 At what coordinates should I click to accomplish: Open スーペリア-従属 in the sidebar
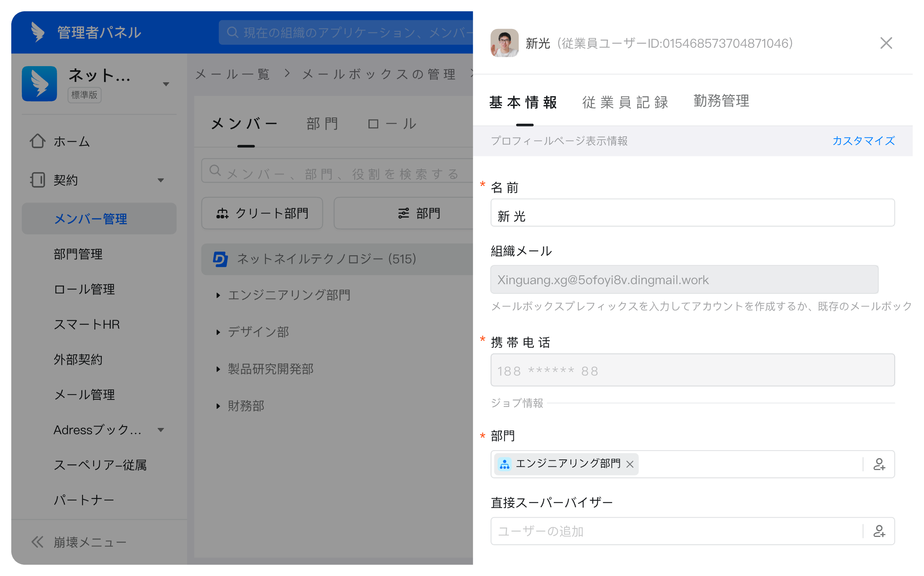click(x=100, y=466)
